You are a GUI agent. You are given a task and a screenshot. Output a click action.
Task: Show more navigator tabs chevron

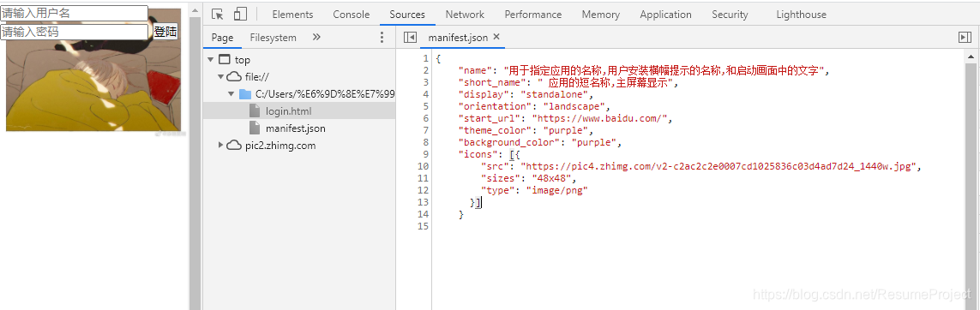pyautogui.click(x=316, y=38)
